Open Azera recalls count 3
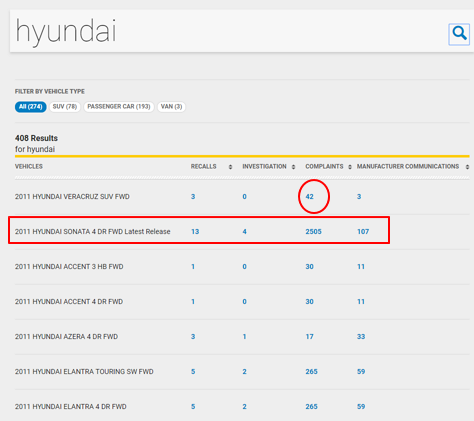The width and height of the screenshot is (474, 421). click(193, 337)
